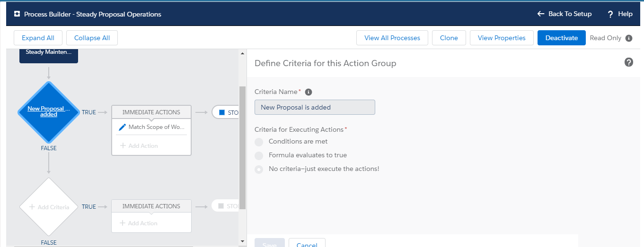The image size is (644, 247).
Task: Click the canvas vertical scrollbar
Action: click(242, 146)
